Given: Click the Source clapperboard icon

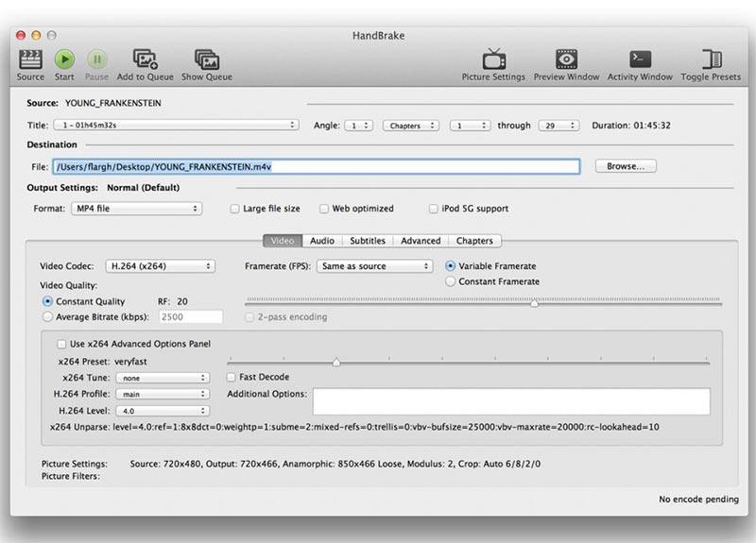Looking at the screenshot, I should pos(30,59).
